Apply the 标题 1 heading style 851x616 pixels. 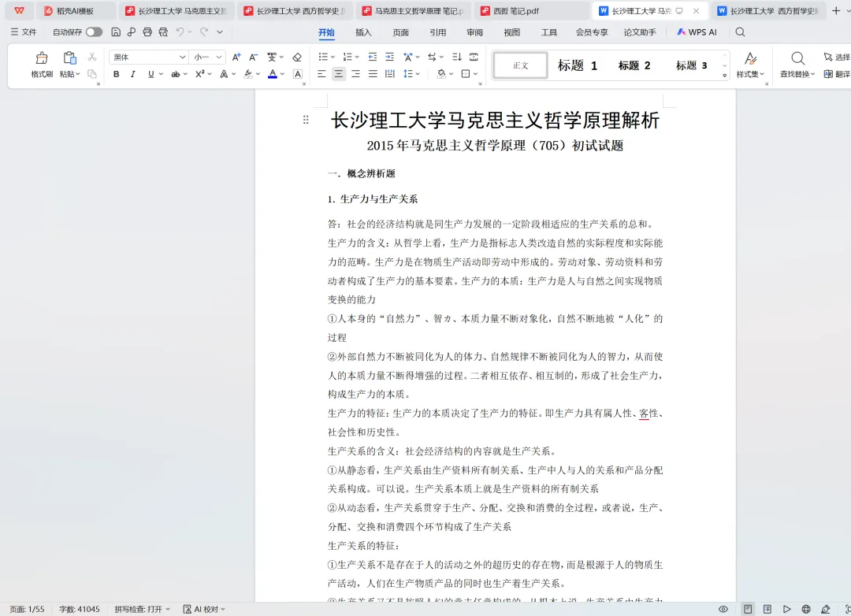tap(578, 65)
